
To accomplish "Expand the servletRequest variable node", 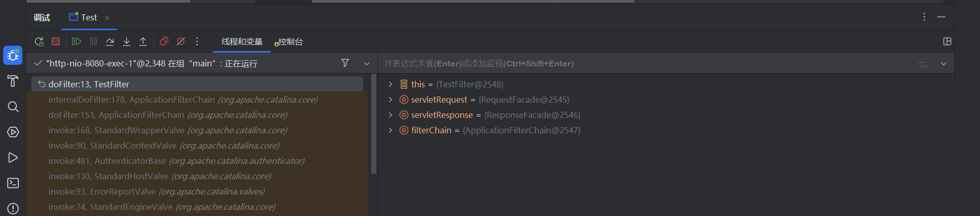I will coord(391,100).
